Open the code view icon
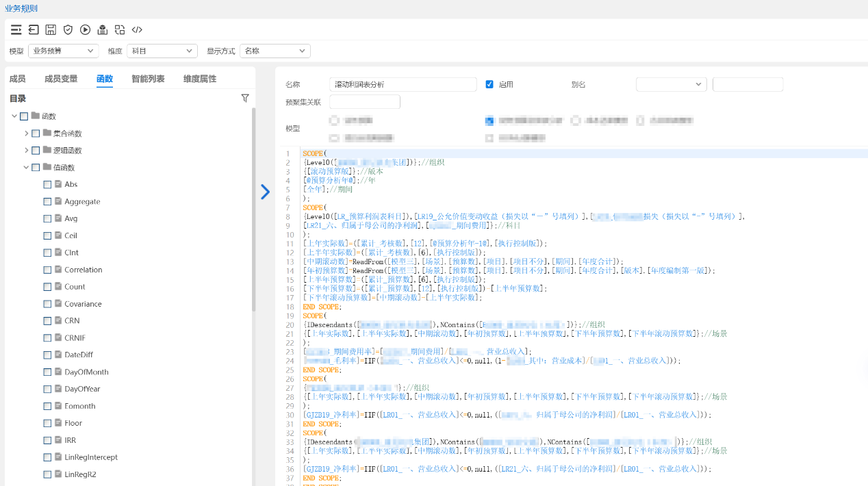868x486 pixels. point(137,29)
